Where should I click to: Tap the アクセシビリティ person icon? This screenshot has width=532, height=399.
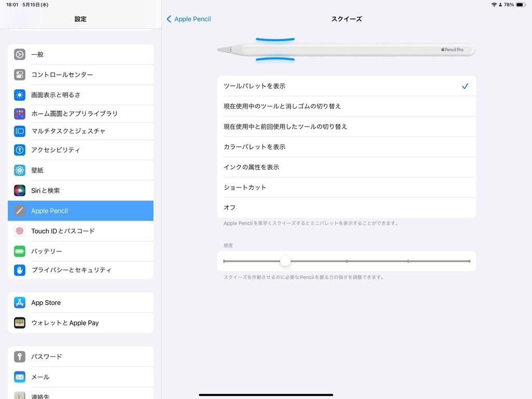(20, 150)
